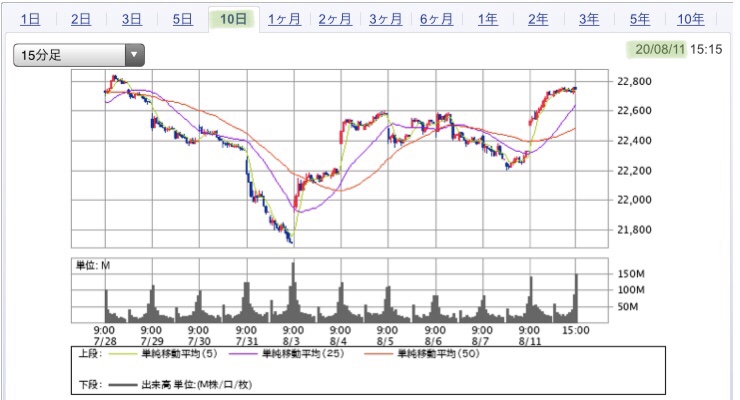Image resolution: width=740 pixels, height=400 pixels.
Task: Click the tallest volume bar at 8/3
Action: (x=293, y=292)
